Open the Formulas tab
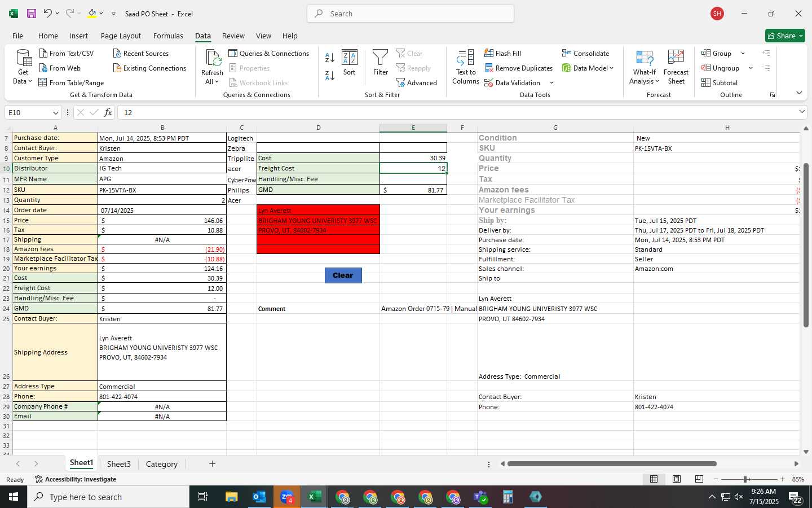812x508 pixels. click(168, 36)
